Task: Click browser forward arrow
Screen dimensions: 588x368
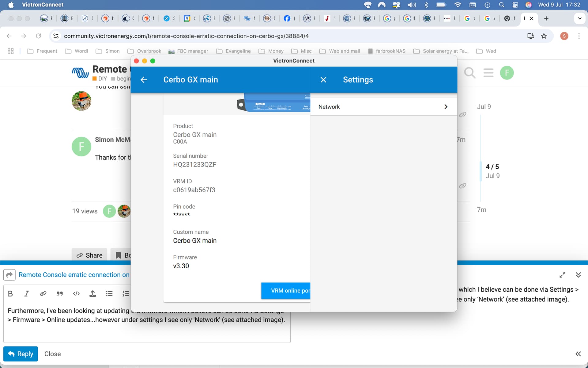Action: pos(24,36)
